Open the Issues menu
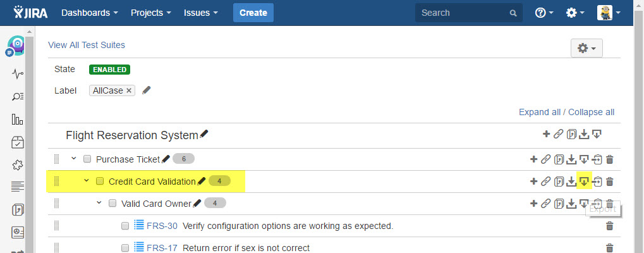The height and width of the screenshot is (253, 644). [201, 13]
